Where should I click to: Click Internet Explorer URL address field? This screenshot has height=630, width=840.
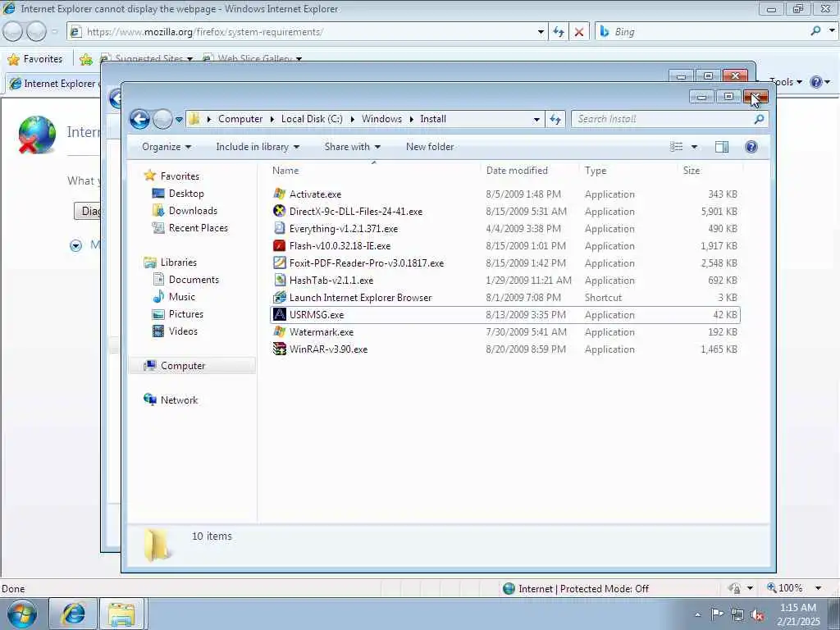pos(308,32)
